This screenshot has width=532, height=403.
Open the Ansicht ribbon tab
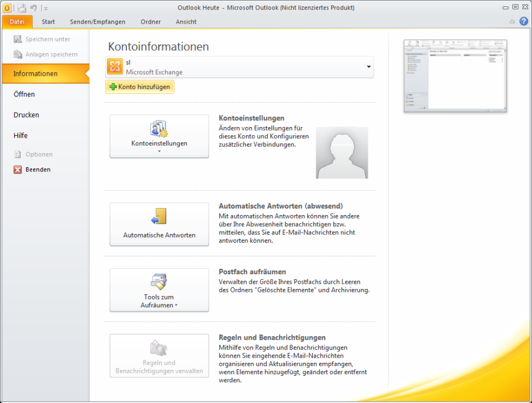(186, 22)
